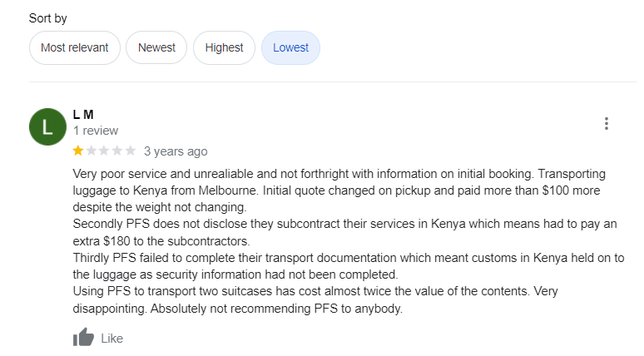Viewport: 644px width, 356px height.
Task: Click the fifth grey rating star
Action: click(131, 151)
